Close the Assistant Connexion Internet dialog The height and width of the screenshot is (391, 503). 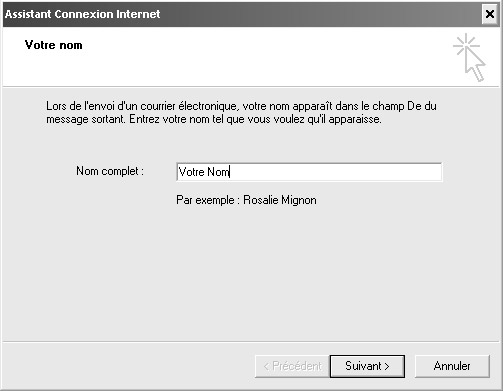coord(490,14)
